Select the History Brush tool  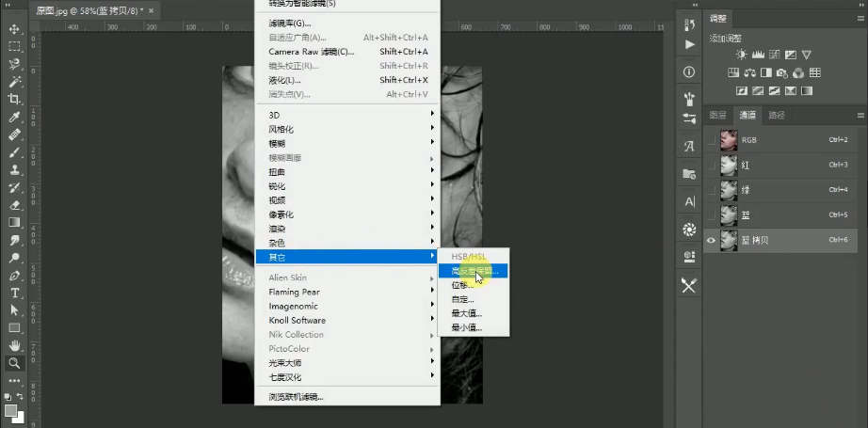pos(14,187)
